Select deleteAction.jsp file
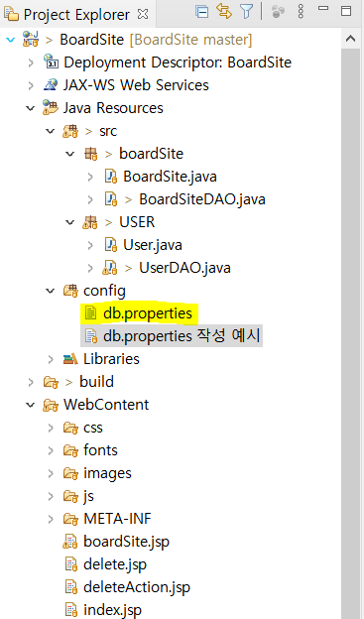 (137, 587)
